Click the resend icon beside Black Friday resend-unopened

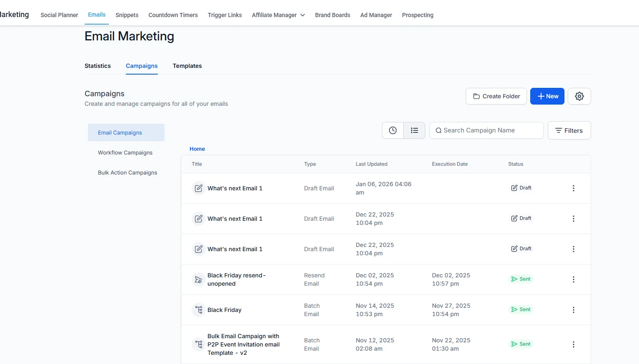coord(199,279)
